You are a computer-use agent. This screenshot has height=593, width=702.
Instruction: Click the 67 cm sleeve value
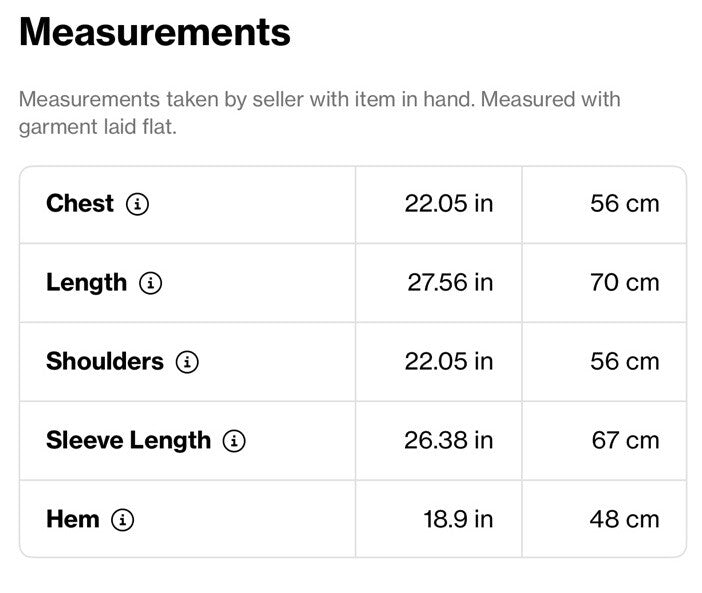click(625, 440)
